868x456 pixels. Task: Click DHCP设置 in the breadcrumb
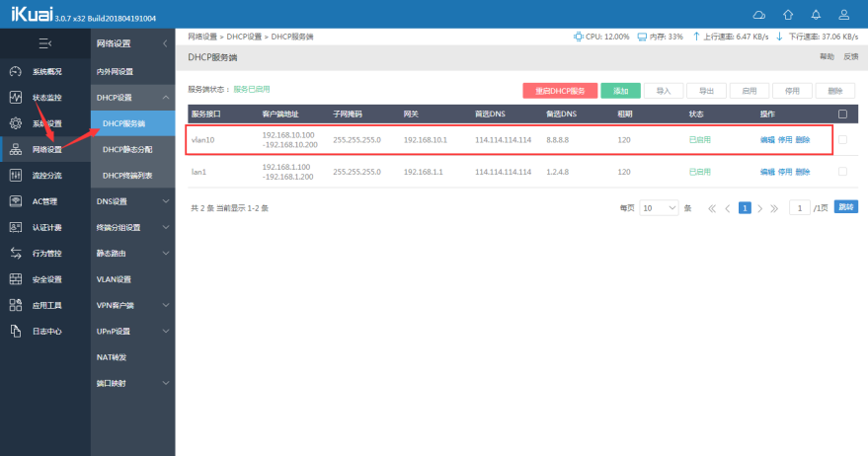coord(244,37)
